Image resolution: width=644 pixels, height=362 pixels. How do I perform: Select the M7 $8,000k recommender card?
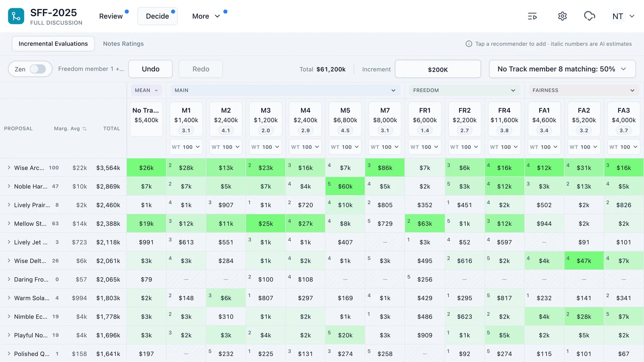(385, 119)
